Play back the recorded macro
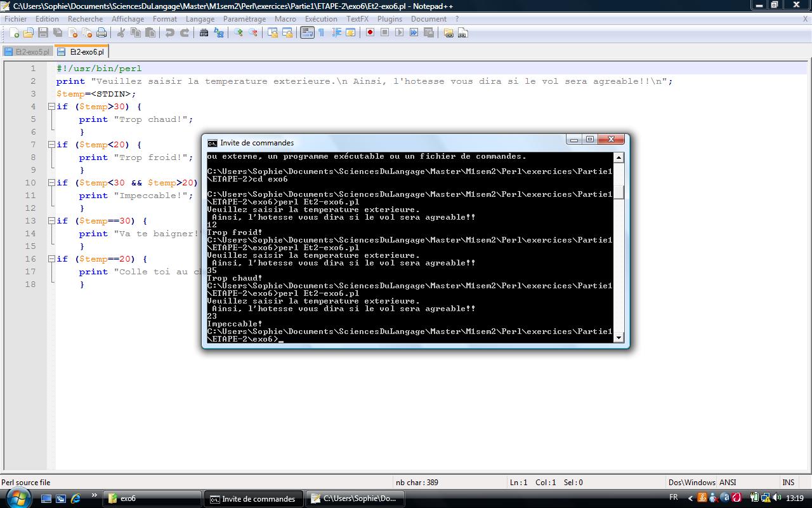The width and height of the screenshot is (812, 508). (x=399, y=33)
